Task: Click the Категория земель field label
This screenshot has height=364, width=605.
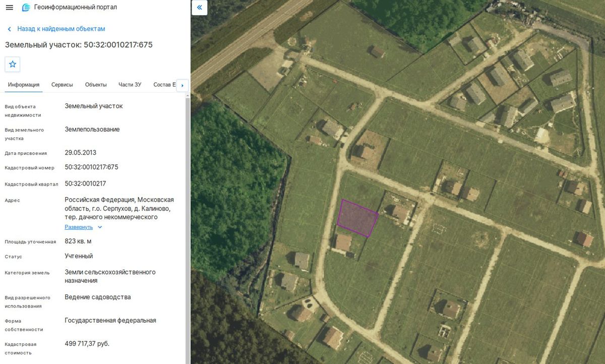Action: pos(27,273)
